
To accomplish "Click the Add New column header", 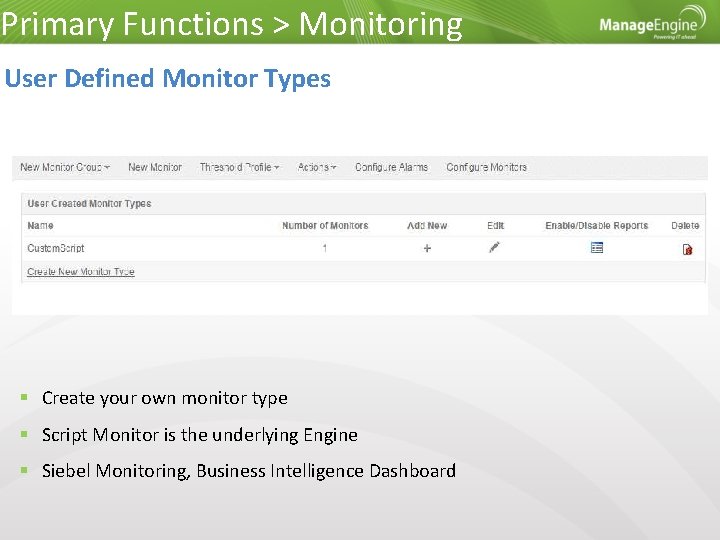I will pyautogui.click(x=427, y=225).
